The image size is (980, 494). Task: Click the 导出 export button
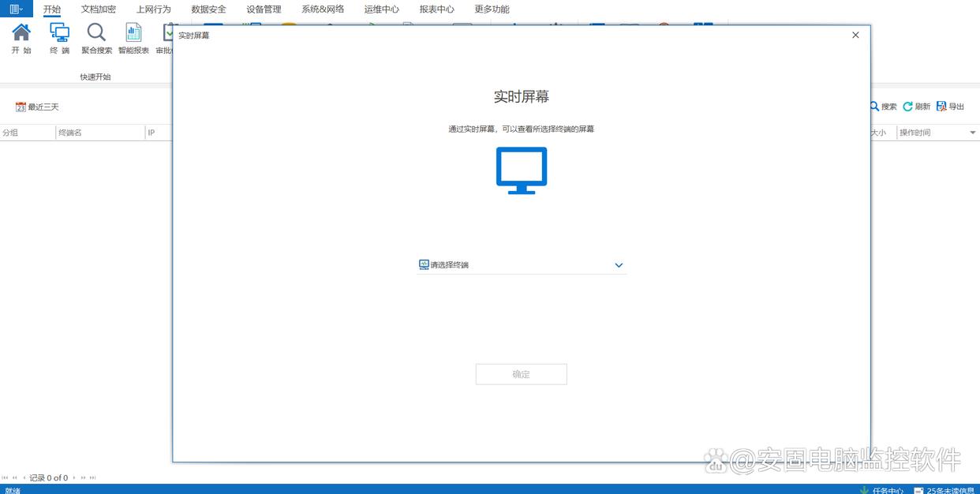coord(951,107)
